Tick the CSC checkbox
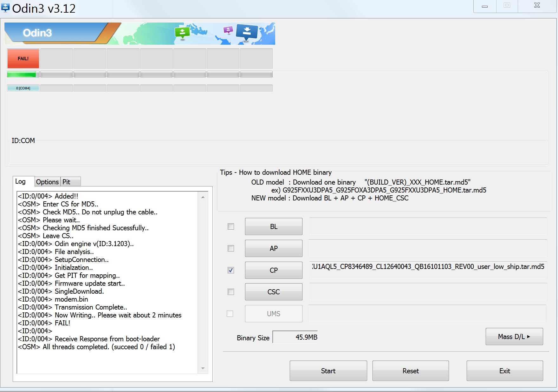Image resolution: width=558 pixels, height=392 pixels. coord(231,292)
